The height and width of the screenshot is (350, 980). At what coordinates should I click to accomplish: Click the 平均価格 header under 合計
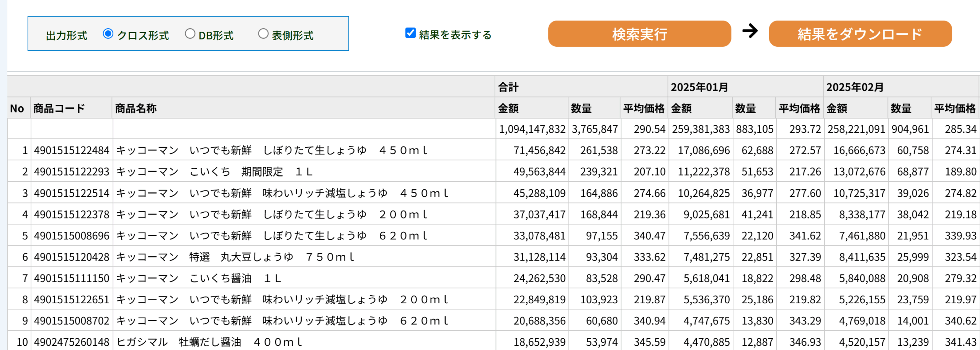point(644,108)
